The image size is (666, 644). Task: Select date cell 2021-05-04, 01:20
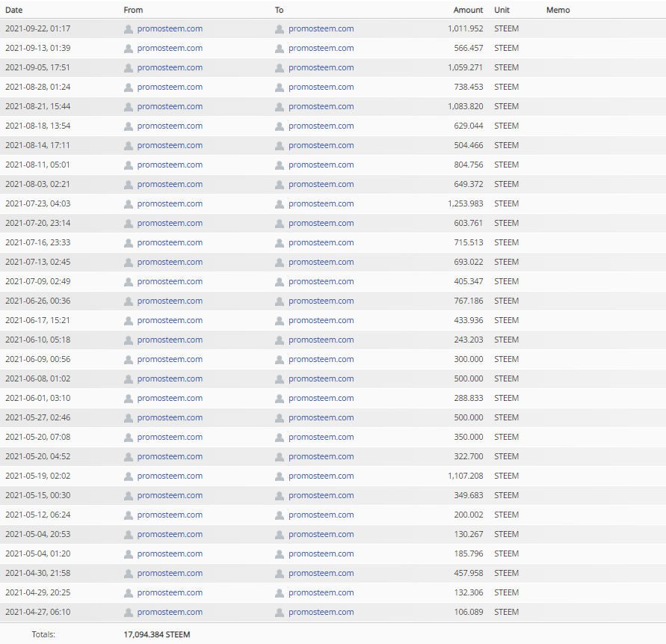38,553
